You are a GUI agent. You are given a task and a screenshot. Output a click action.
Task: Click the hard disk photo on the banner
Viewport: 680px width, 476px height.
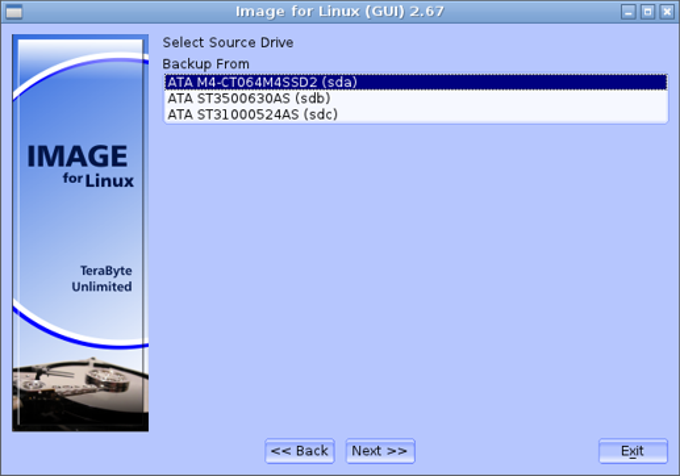80,385
